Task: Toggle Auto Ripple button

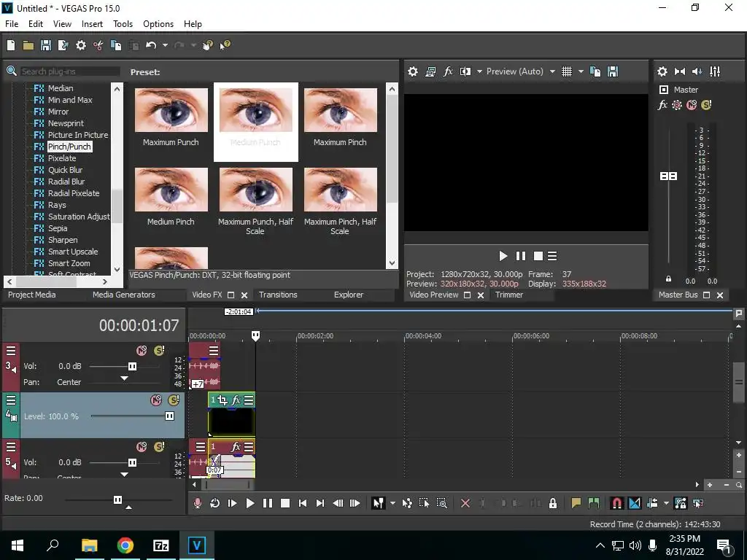Action: click(x=653, y=503)
